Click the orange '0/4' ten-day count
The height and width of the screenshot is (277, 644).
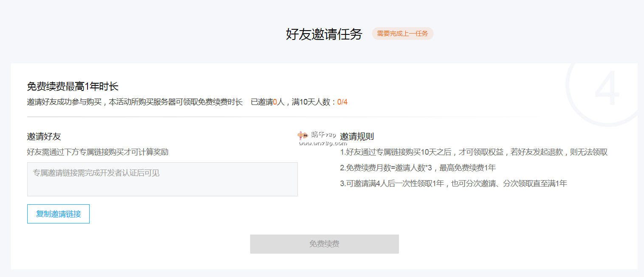click(x=342, y=102)
